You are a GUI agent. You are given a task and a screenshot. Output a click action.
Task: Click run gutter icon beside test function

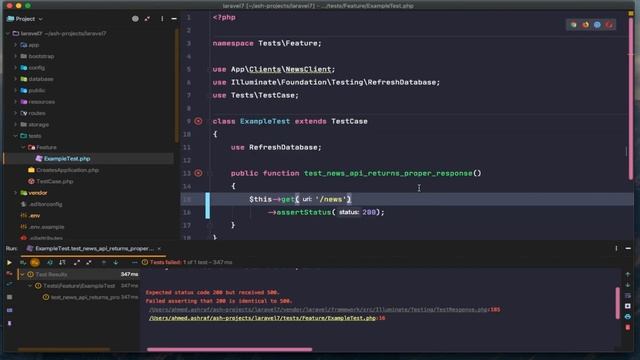pyautogui.click(x=198, y=173)
